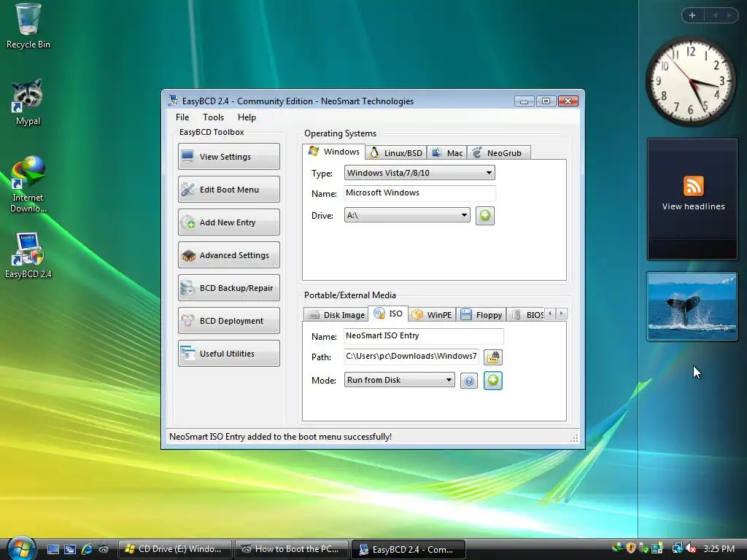
Task: Click the EasyBCD 2.4 taskbar button
Action: pyautogui.click(x=409, y=549)
